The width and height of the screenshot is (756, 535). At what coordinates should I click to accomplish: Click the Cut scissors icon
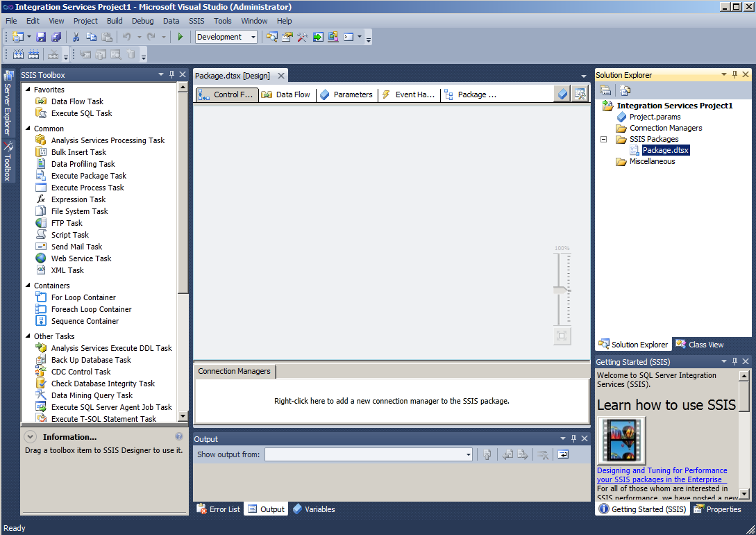(76, 37)
